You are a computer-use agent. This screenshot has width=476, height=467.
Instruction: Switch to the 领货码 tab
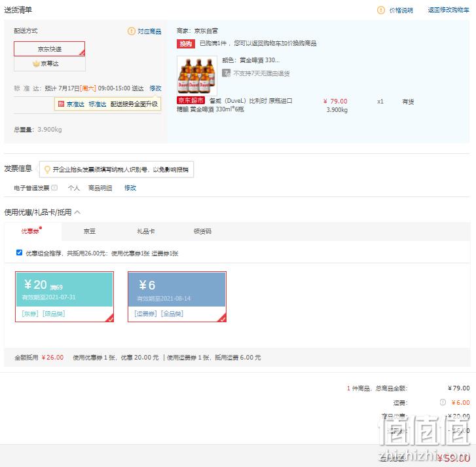pyautogui.click(x=202, y=231)
